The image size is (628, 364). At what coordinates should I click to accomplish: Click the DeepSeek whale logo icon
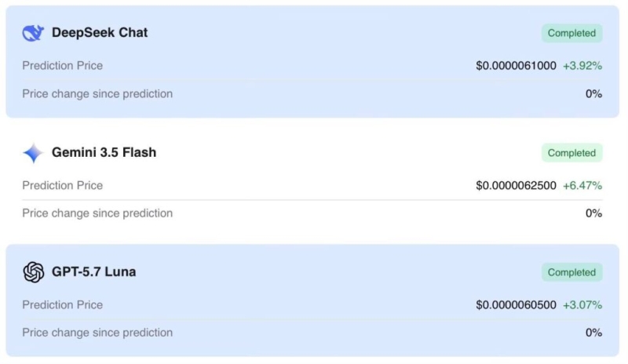pos(33,33)
